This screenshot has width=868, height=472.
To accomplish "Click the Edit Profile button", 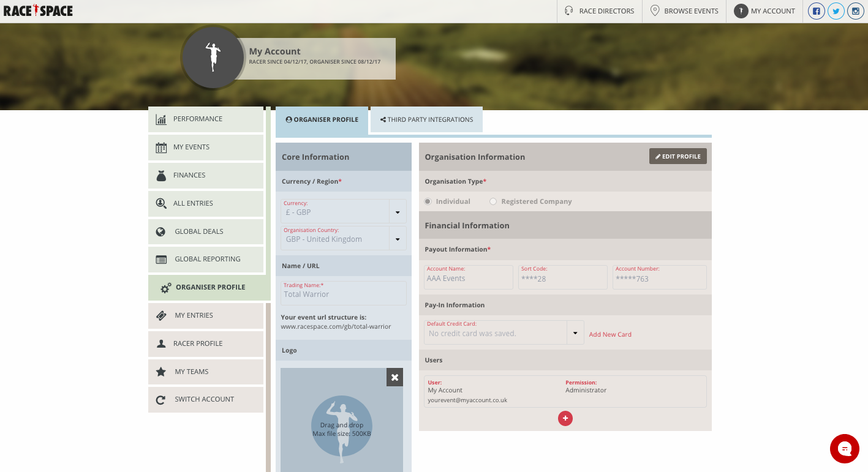I will click(x=677, y=157).
